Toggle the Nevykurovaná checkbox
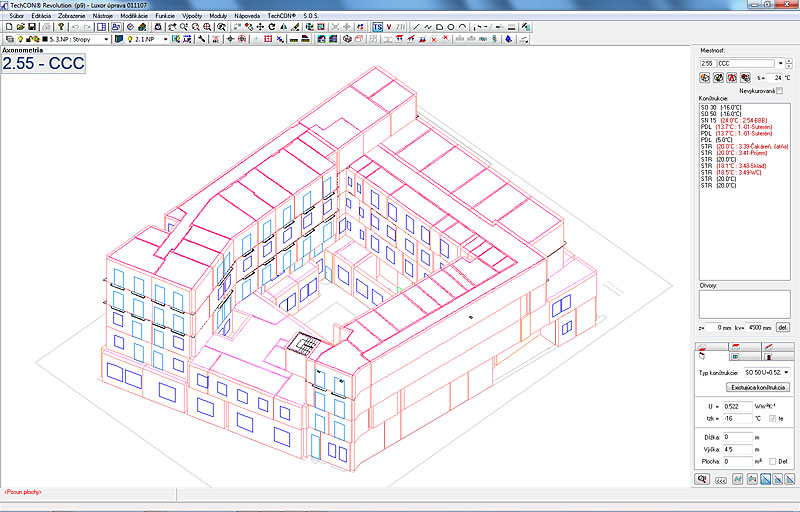800x512 pixels. [780, 91]
